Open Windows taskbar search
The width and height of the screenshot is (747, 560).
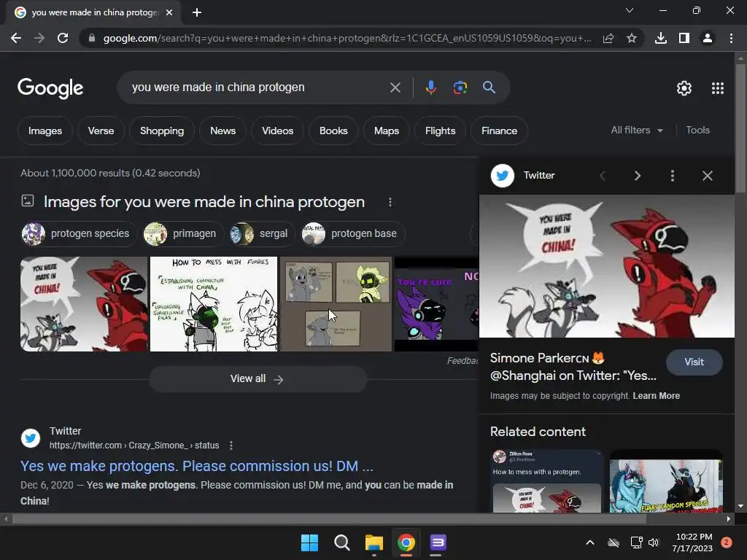[341, 542]
